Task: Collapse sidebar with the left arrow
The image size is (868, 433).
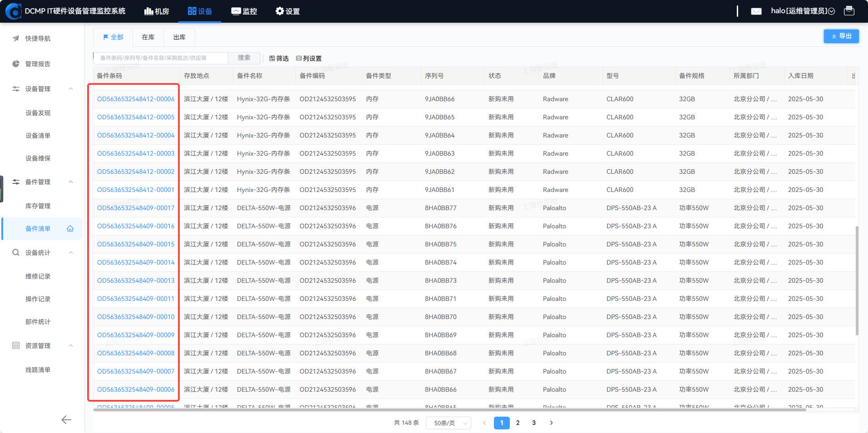Action: (66, 420)
